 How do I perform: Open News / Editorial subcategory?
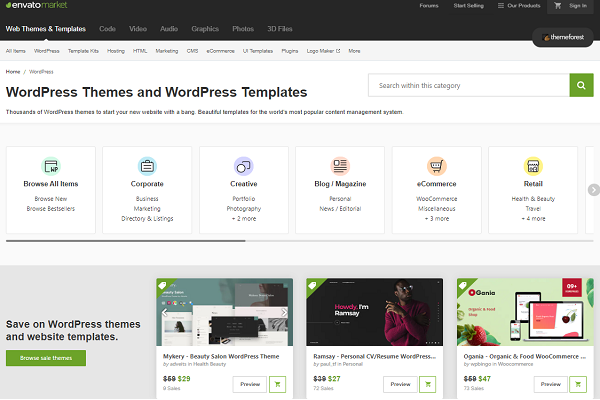pos(340,209)
